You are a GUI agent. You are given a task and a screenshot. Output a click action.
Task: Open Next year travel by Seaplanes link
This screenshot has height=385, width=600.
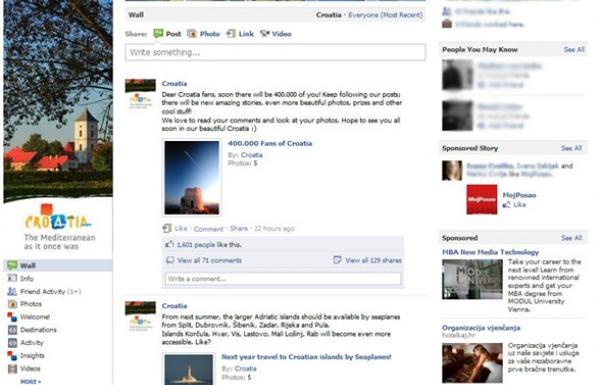(306, 357)
